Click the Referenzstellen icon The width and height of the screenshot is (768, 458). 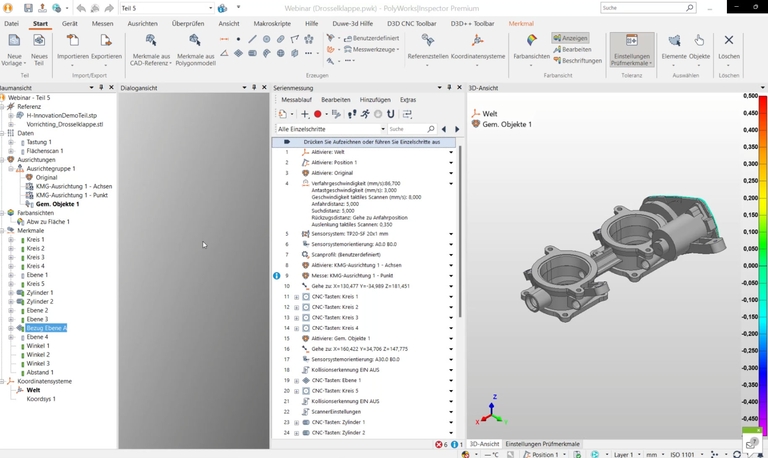point(428,40)
